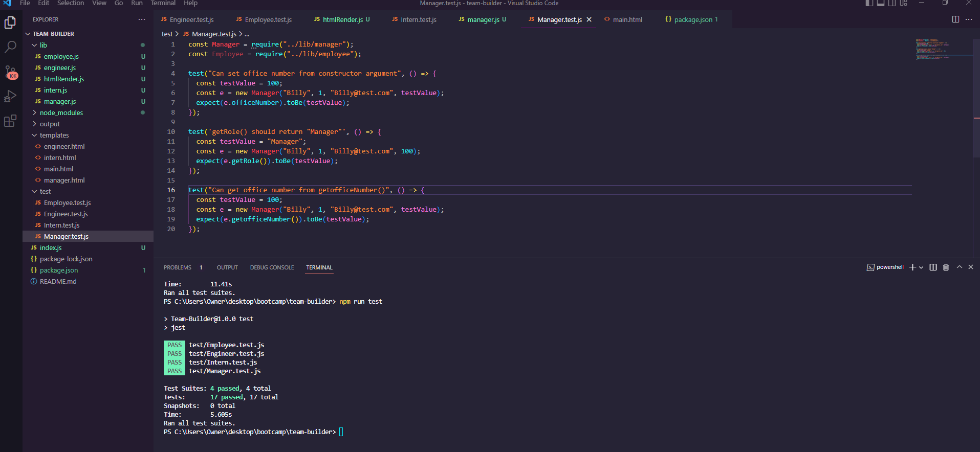Open the Run and Debug view
The height and width of the screenshot is (452, 980).
10,96
